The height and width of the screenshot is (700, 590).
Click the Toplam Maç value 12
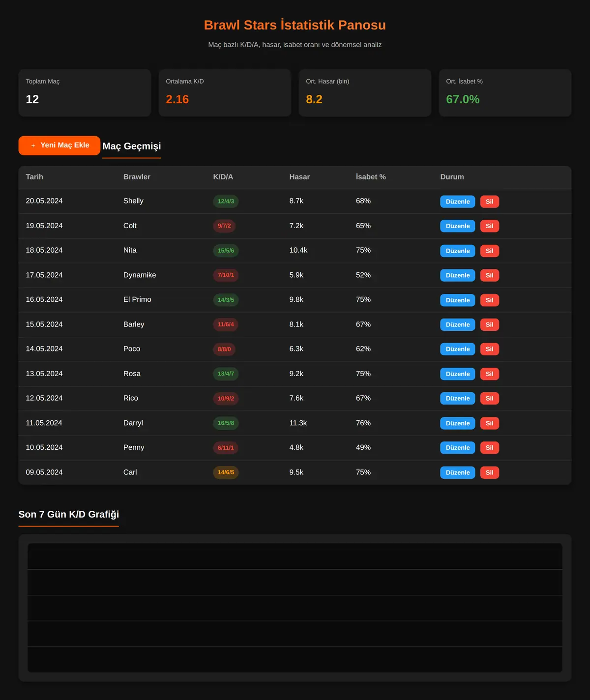pyautogui.click(x=32, y=99)
